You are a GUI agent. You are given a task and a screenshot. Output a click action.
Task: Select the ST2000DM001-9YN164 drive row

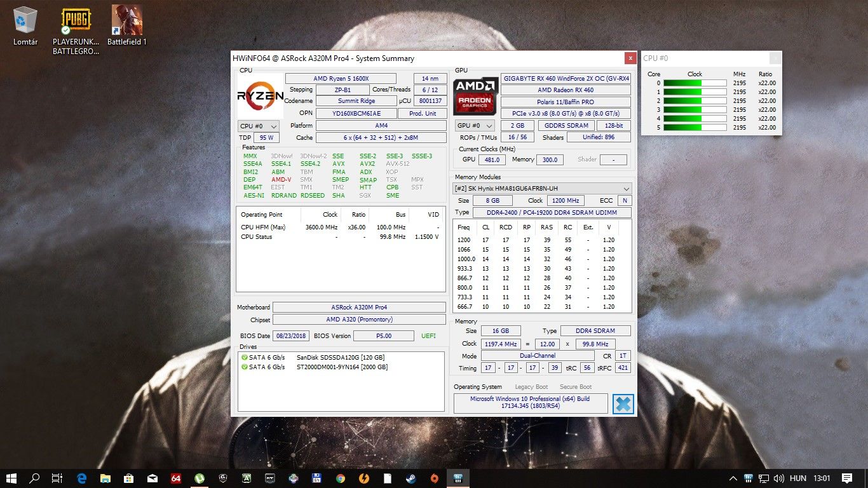point(341,367)
